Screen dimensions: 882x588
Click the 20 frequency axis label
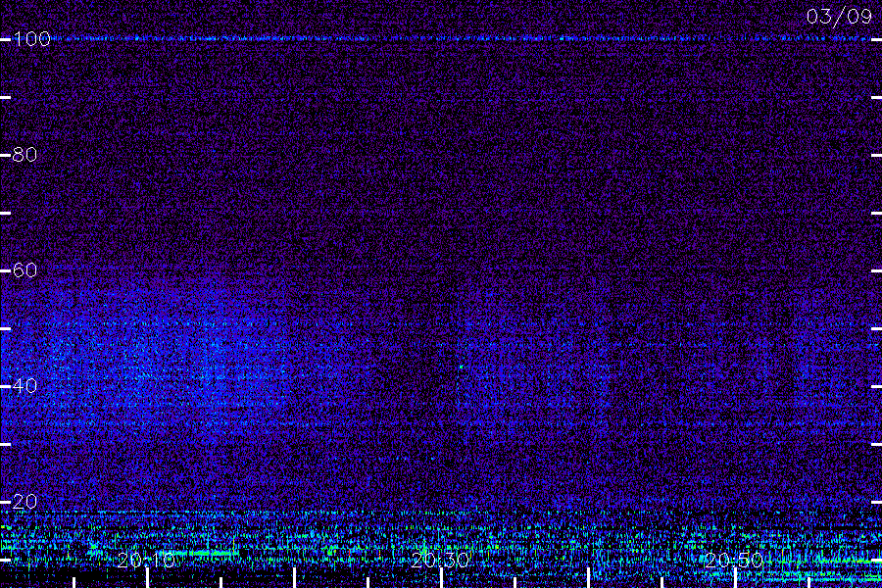point(24,502)
